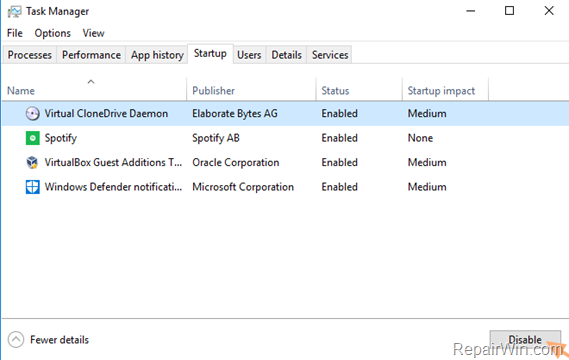Switch to the Services tab
569x360 pixels.
[x=330, y=55]
